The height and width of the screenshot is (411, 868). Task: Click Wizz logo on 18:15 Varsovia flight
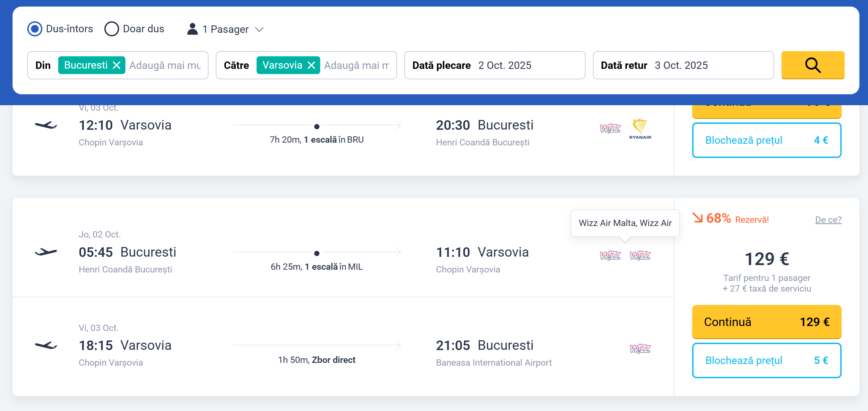[x=640, y=349]
